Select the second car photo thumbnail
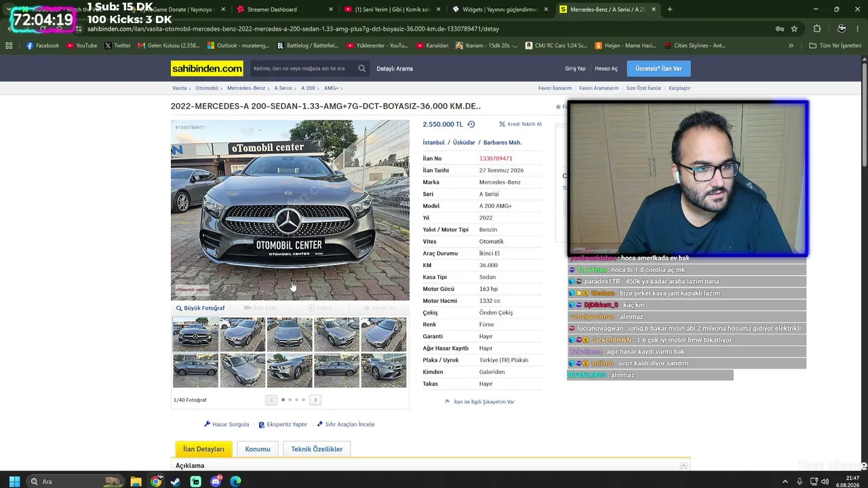The width and height of the screenshot is (868, 488). click(243, 335)
